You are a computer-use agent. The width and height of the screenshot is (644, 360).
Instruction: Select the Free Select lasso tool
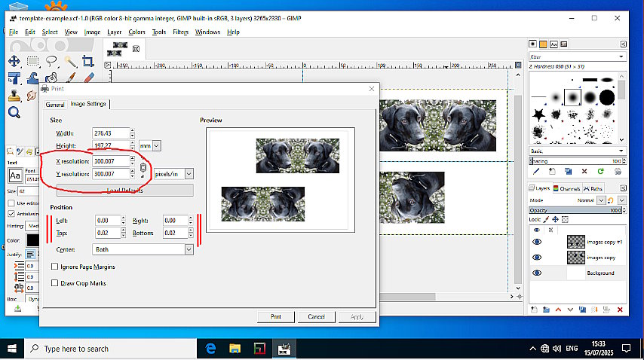click(x=51, y=61)
